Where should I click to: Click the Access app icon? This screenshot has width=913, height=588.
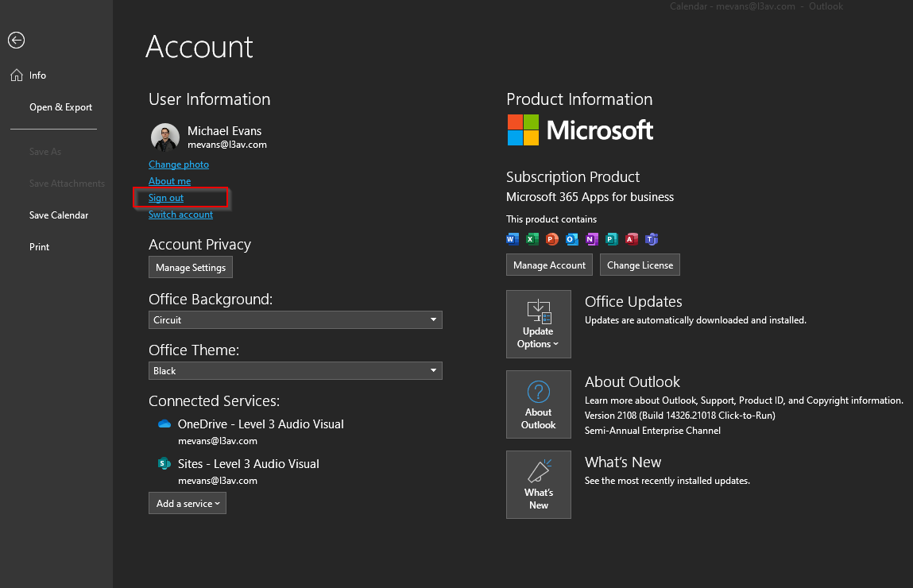click(631, 238)
